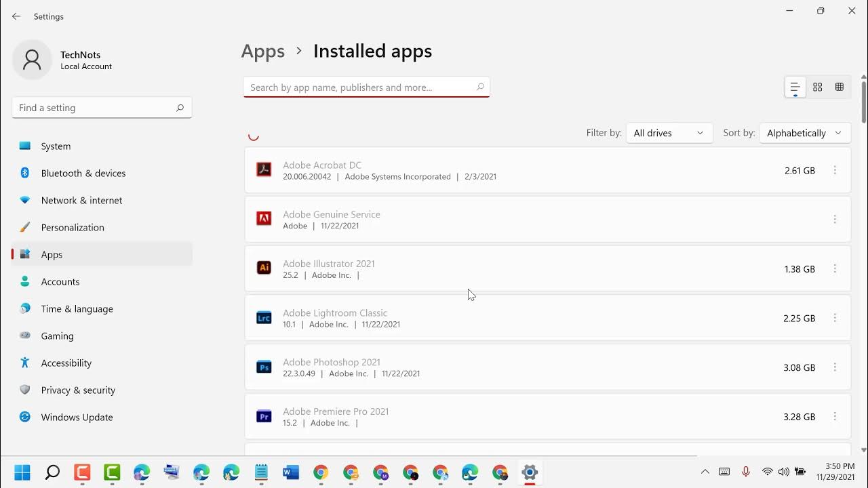Click the 3.28 GB size value
The height and width of the screenshot is (488, 868).
click(800, 417)
